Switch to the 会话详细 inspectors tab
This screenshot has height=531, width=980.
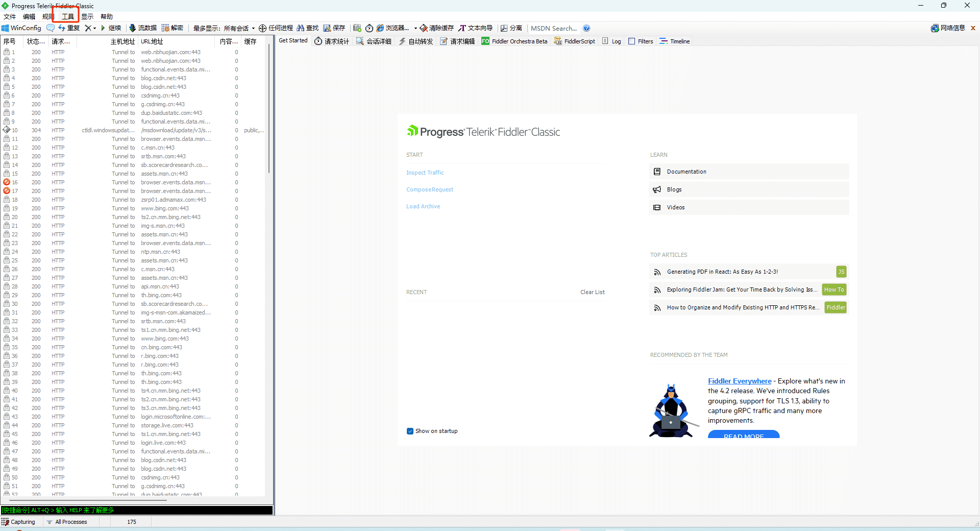click(x=374, y=41)
